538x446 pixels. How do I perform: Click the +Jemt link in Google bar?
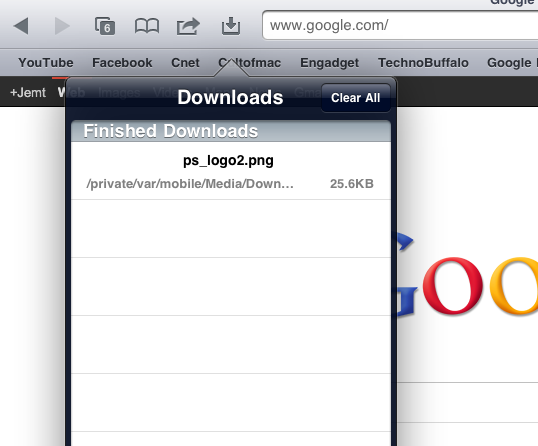pyautogui.click(x=28, y=93)
